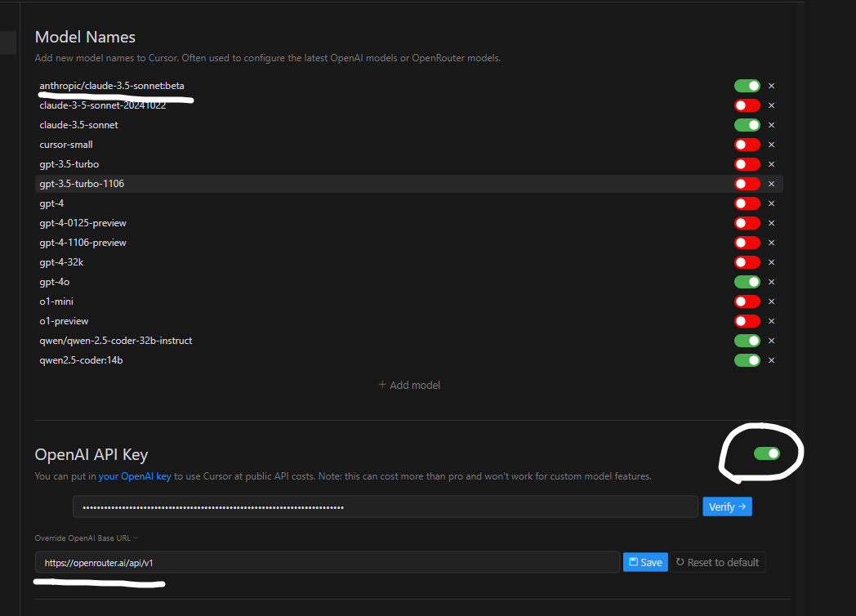Disable the anthropic/claude-3.5-sonnet:beta model toggle

click(x=747, y=86)
